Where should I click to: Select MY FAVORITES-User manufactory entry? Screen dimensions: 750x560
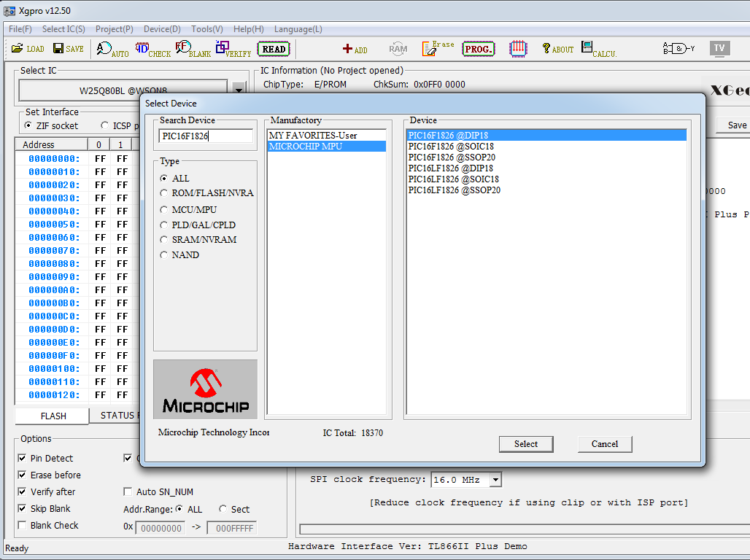[x=327, y=136]
